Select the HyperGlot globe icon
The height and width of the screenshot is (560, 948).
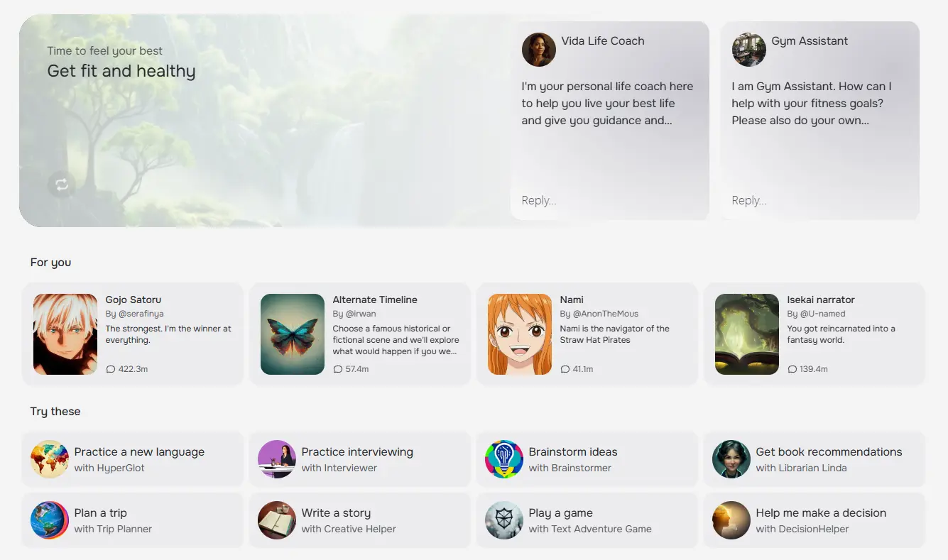(49, 459)
